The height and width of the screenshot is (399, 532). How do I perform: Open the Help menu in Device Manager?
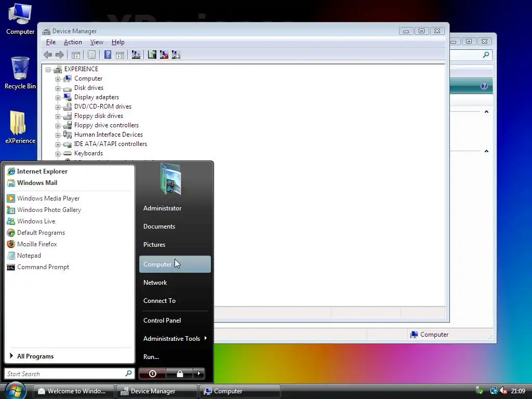tap(118, 42)
